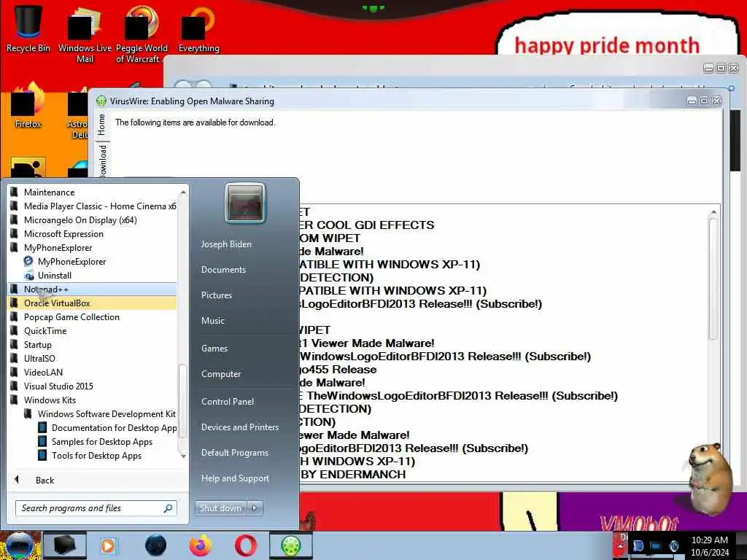Open Games from the Start menu
The height and width of the screenshot is (560, 747).
tap(214, 348)
